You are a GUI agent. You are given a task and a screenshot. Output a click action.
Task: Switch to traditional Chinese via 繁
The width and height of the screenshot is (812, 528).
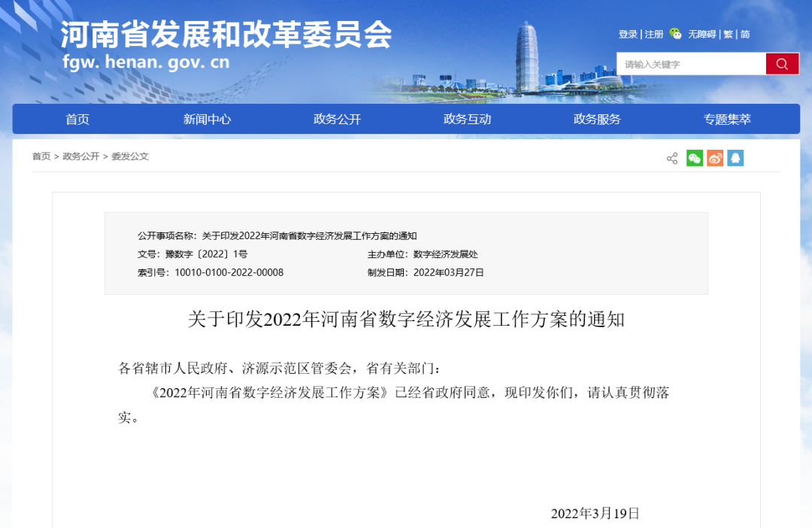pyautogui.click(x=728, y=34)
